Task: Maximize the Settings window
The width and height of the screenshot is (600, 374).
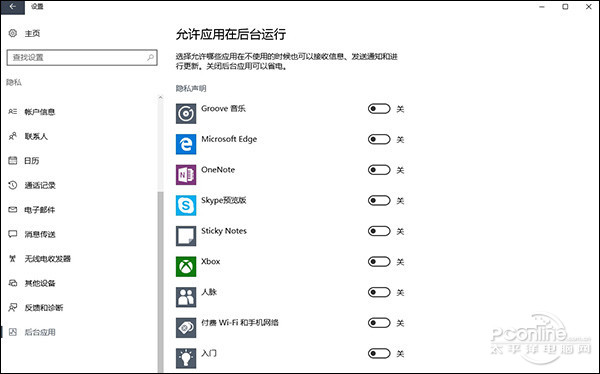Action: 565,7
